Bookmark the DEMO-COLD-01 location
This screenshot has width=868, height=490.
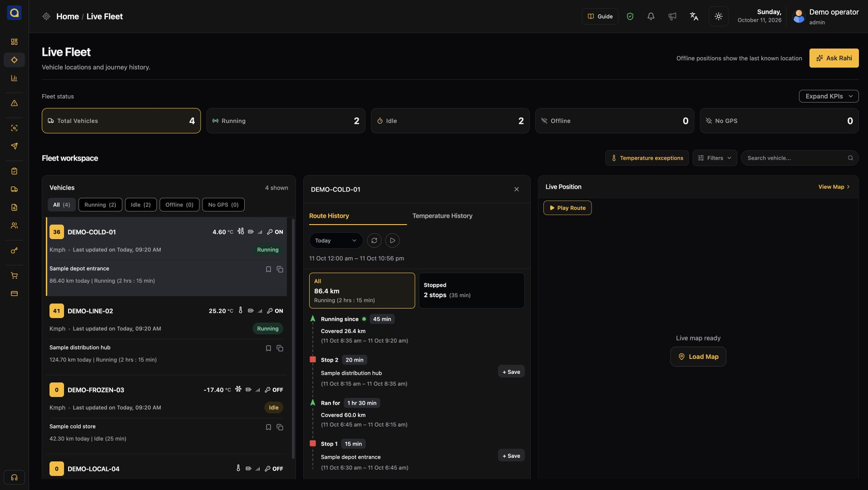click(268, 269)
